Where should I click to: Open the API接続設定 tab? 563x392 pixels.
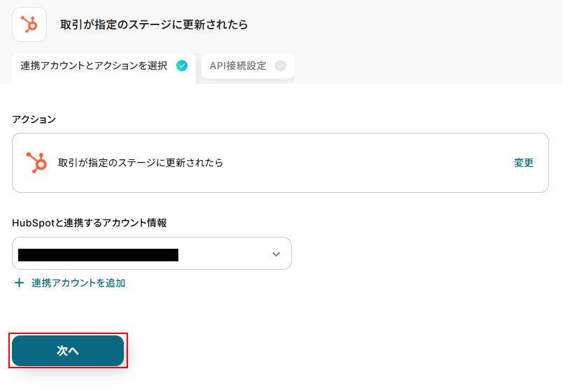[x=238, y=66]
